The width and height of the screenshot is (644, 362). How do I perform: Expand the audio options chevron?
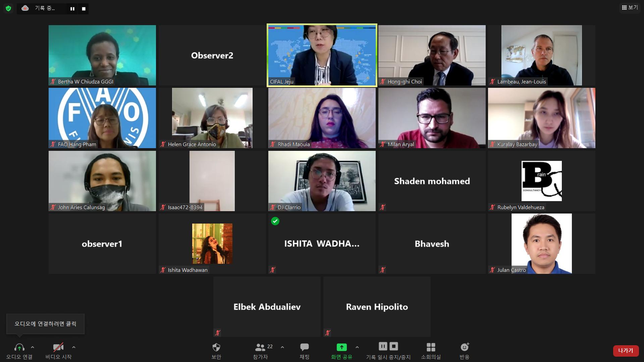tap(33, 347)
